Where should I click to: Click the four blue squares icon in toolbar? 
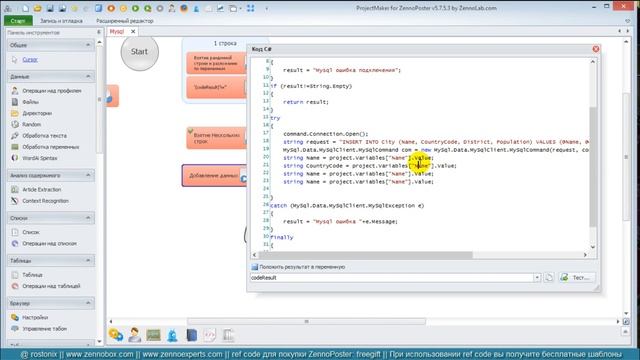tap(250, 8)
